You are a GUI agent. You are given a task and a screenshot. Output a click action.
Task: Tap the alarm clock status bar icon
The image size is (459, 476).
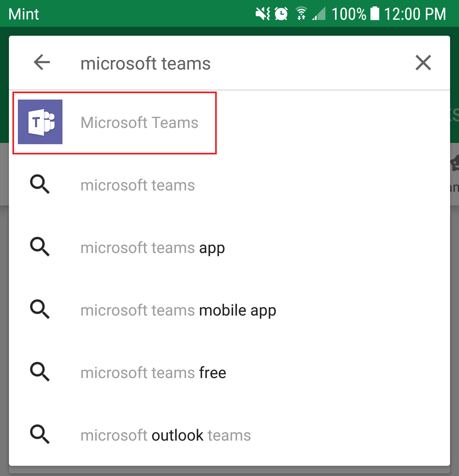point(281,14)
